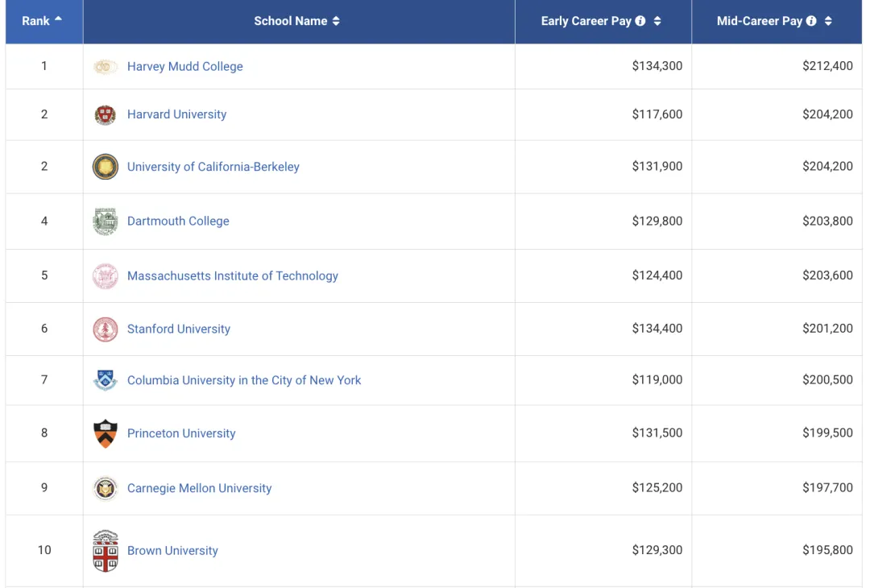Select the $131,900 early pay cell
This screenshot has height=588, width=870.
(603, 167)
